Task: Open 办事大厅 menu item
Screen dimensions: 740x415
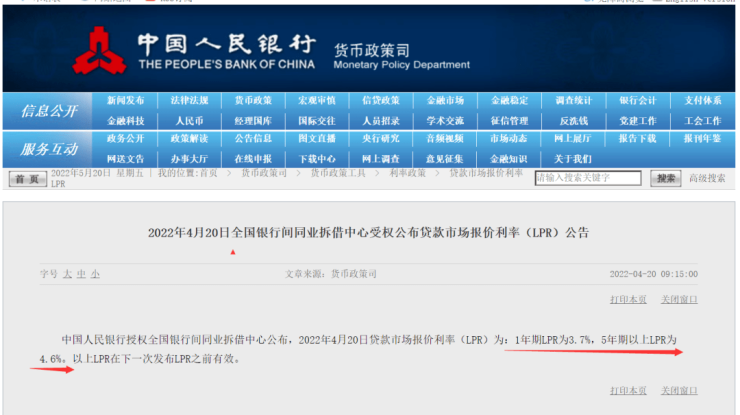Action: (x=189, y=159)
